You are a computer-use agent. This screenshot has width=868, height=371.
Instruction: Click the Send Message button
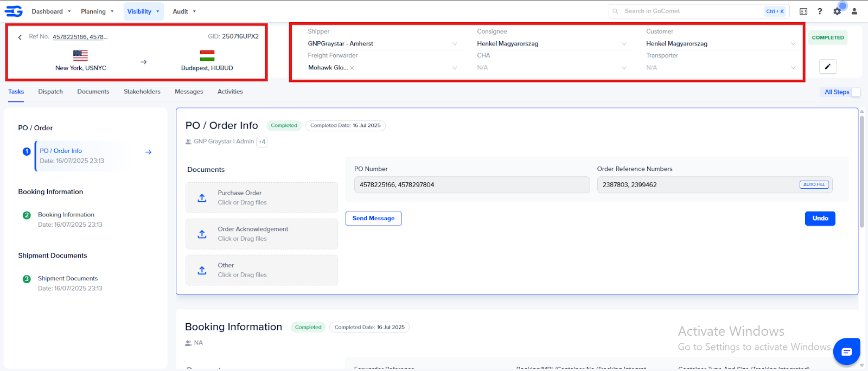373,219
